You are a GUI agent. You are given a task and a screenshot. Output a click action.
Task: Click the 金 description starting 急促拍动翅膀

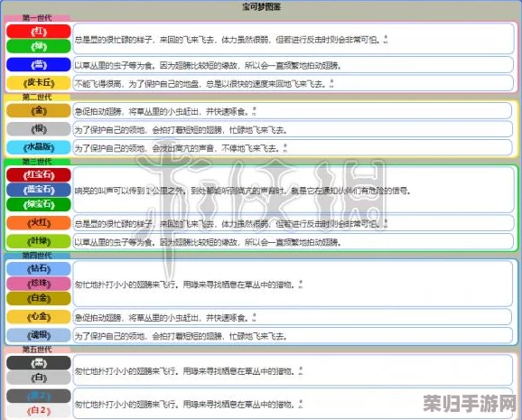pyautogui.click(x=162, y=112)
